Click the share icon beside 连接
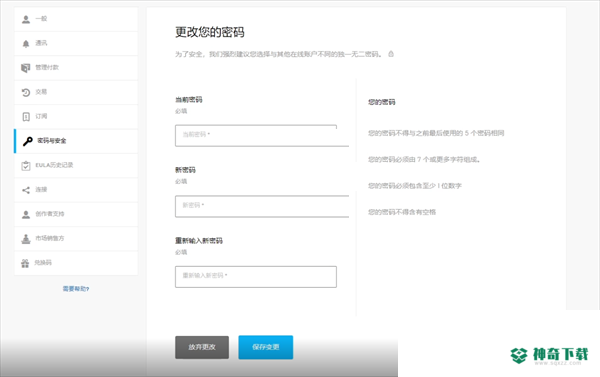The image size is (600, 377). [26, 190]
